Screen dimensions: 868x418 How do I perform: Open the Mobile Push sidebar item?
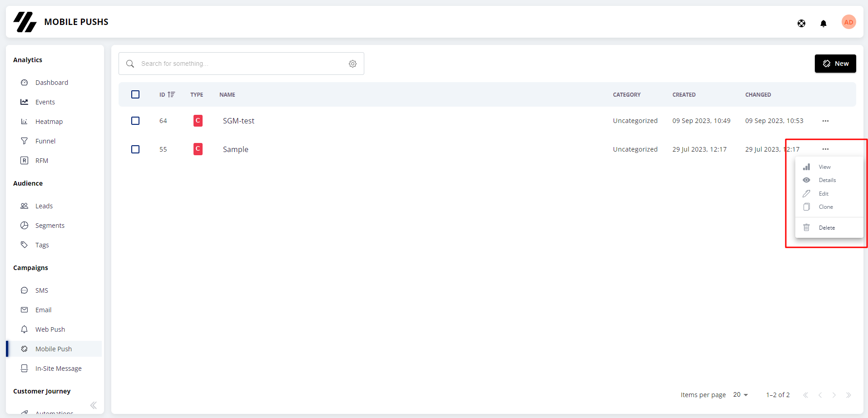54,349
